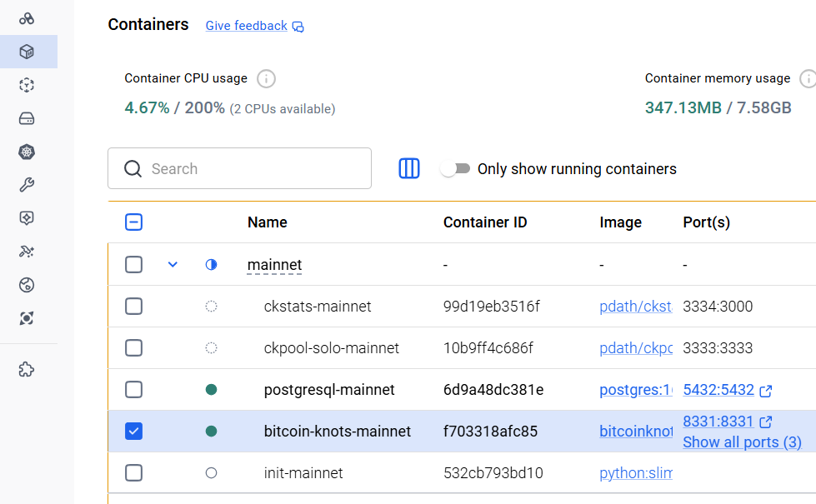Open the Ask Gordon AI sidebar icon
The height and width of the screenshot is (504, 816).
(x=27, y=18)
